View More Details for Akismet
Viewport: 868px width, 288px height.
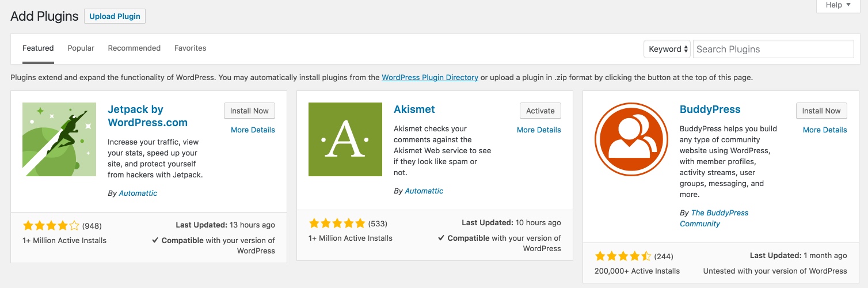(539, 130)
